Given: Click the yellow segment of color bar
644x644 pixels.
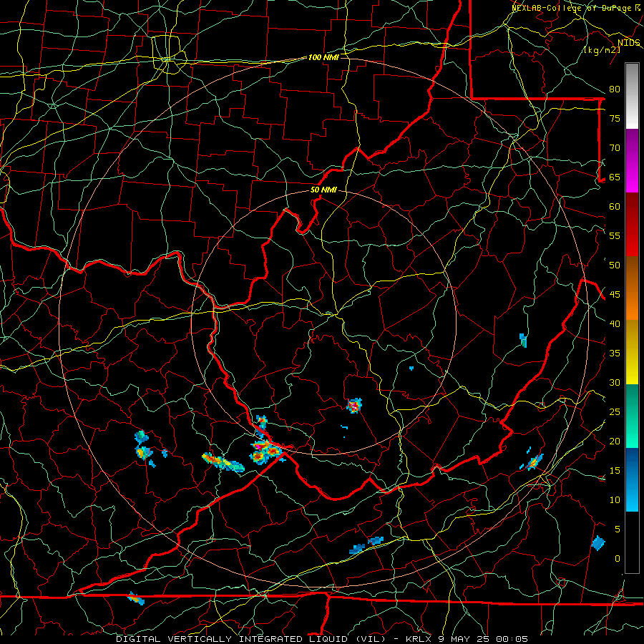Looking at the screenshot, I should click(632, 352).
